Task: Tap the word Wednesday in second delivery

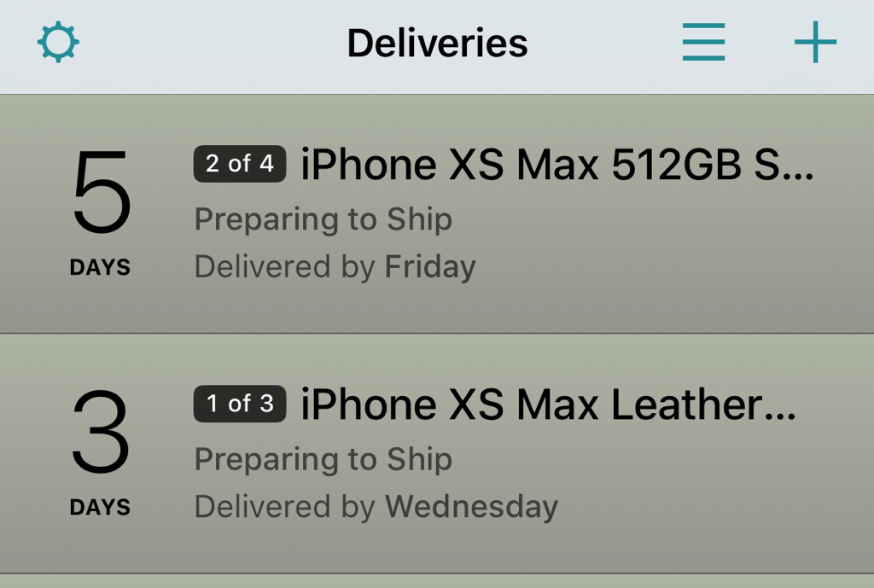Action: tap(471, 507)
